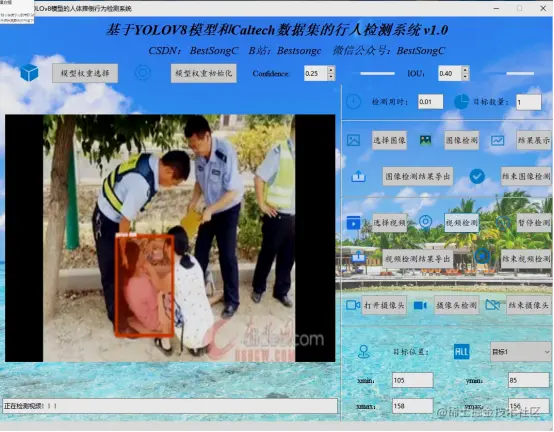Click the blue checkmark icon beside 结束图像检测
This screenshot has width=554, height=432.
tap(477, 176)
